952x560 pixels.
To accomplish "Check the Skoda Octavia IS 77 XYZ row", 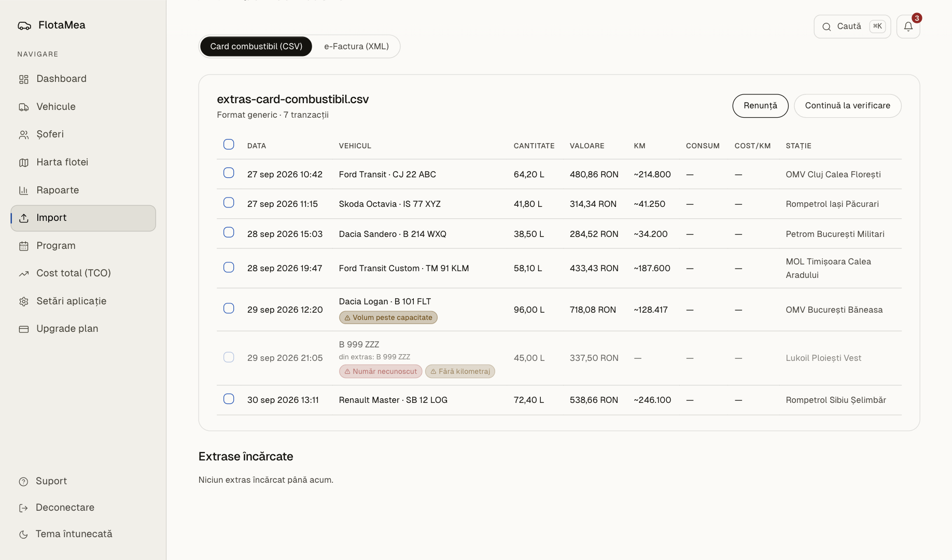I will pyautogui.click(x=229, y=202).
